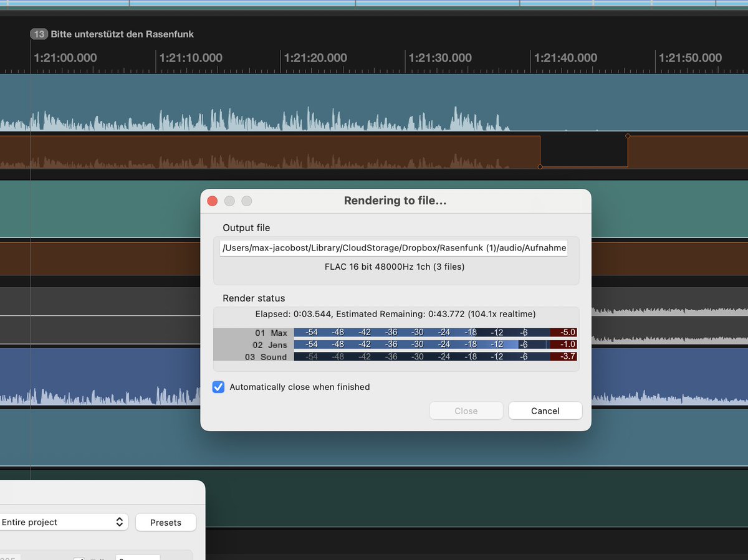The height and width of the screenshot is (560, 748).
Task: Click the Rendering to file dialog title
Action: click(395, 201)
